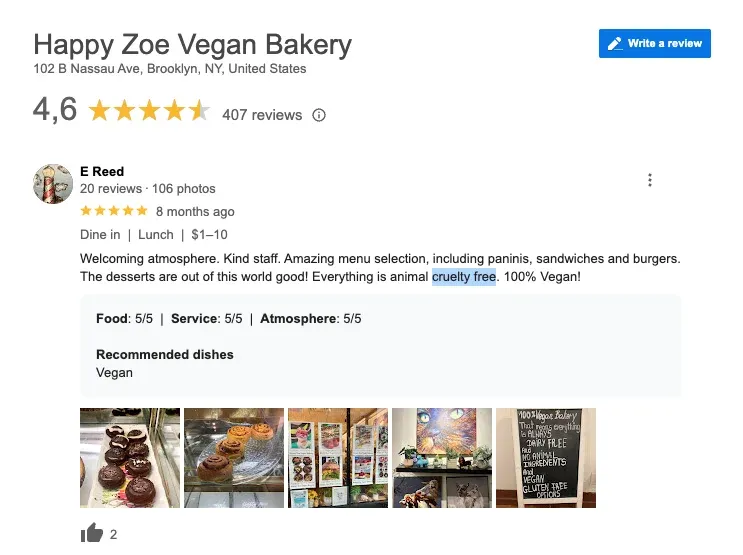This screenshot has width=743, height=555.
Task: Open E Reed's profile avatar
Action: [x=53, y=184]
